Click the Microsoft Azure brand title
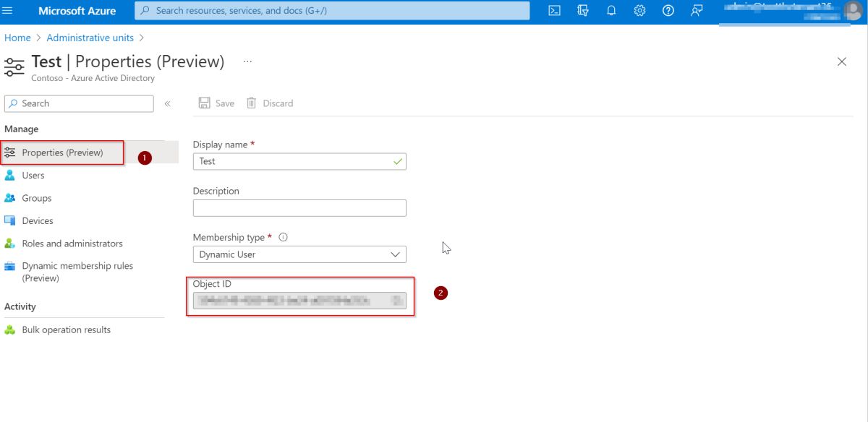This screenshot has width=868, height=422. pos(77,11)
